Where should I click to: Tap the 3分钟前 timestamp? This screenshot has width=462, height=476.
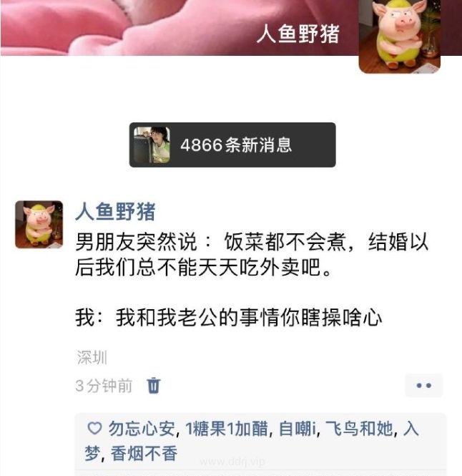(104, 386)
